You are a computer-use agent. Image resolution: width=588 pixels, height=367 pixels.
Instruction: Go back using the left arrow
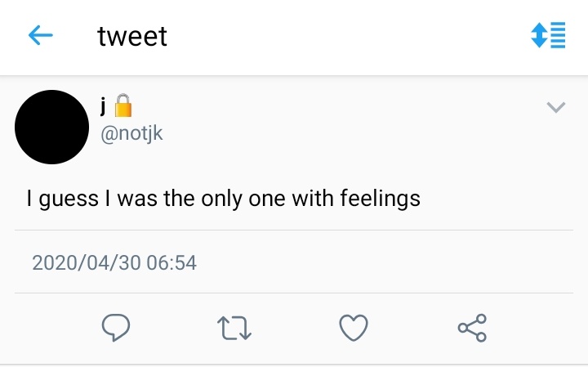(x=40, y=35)
